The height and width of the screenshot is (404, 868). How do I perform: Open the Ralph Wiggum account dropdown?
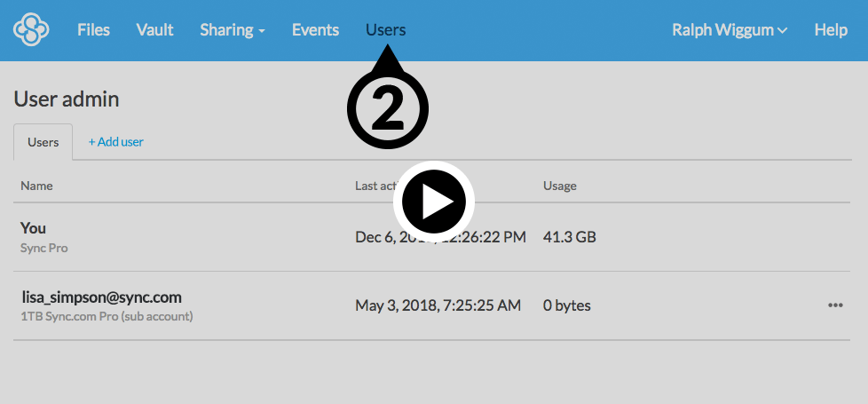730,30
